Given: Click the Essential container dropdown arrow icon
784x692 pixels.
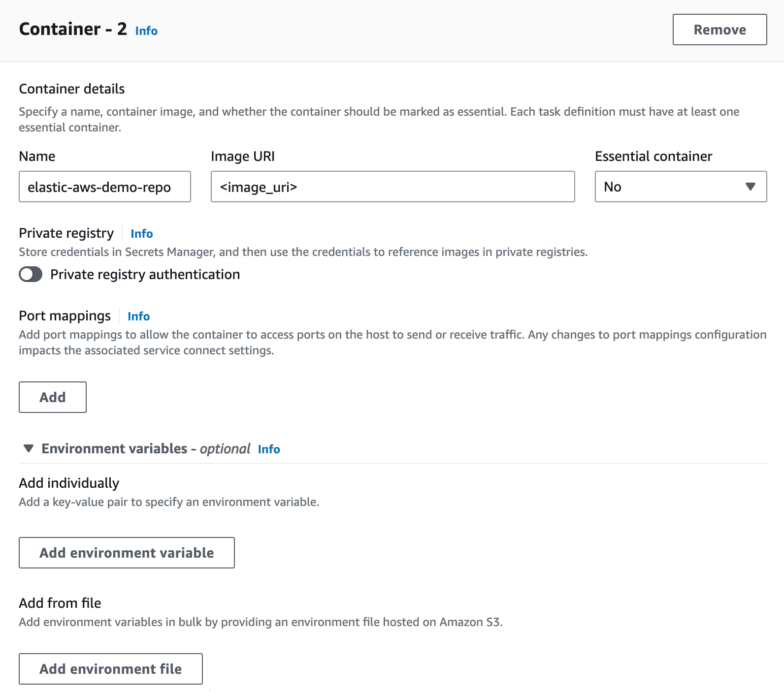Looking at the screenshot, I should click(x=750, y=187).
